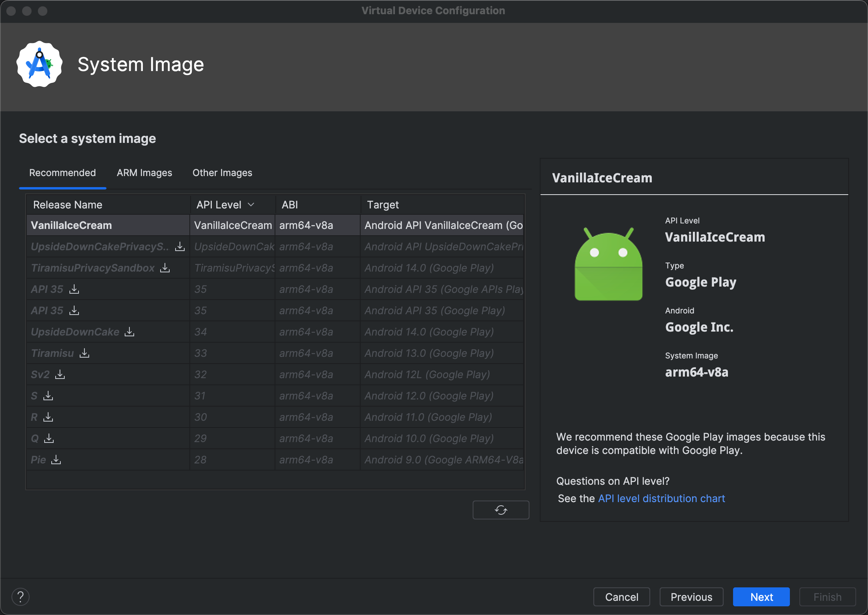868x615 pixels.
Task: Click the refresh system images button
Action: coord(501,510)
